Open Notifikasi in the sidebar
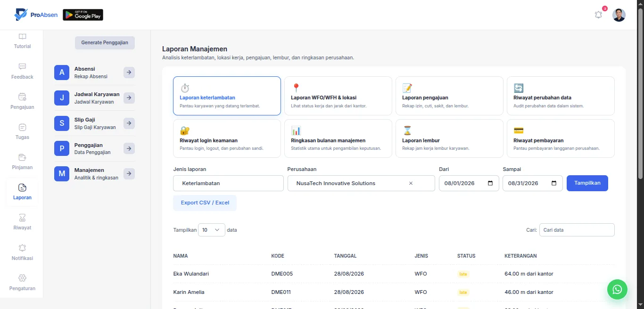Viewport: 644px width, 309px height. [22, 252]
